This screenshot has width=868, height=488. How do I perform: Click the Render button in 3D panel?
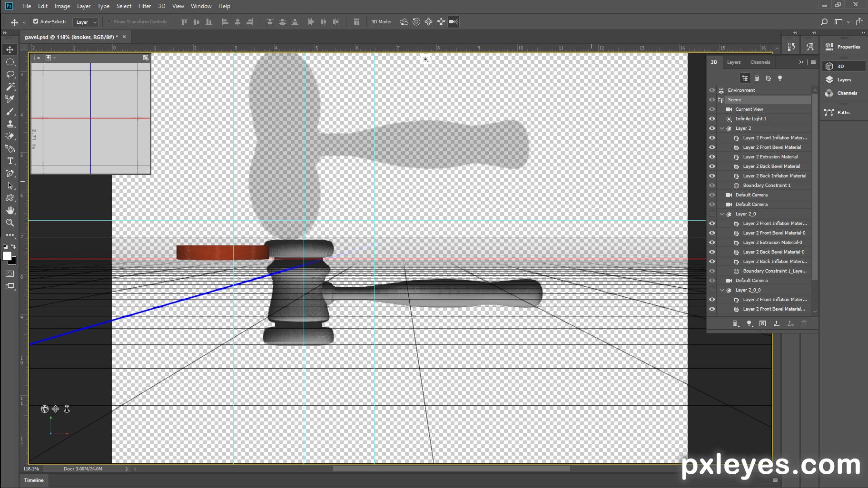click(x=763, y=323)
